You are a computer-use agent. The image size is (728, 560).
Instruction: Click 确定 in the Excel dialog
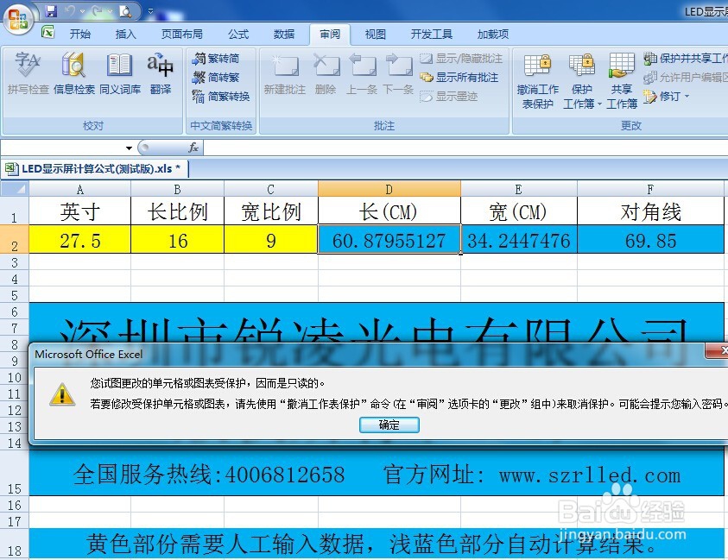pyautogui.click(x=389, y=425)
